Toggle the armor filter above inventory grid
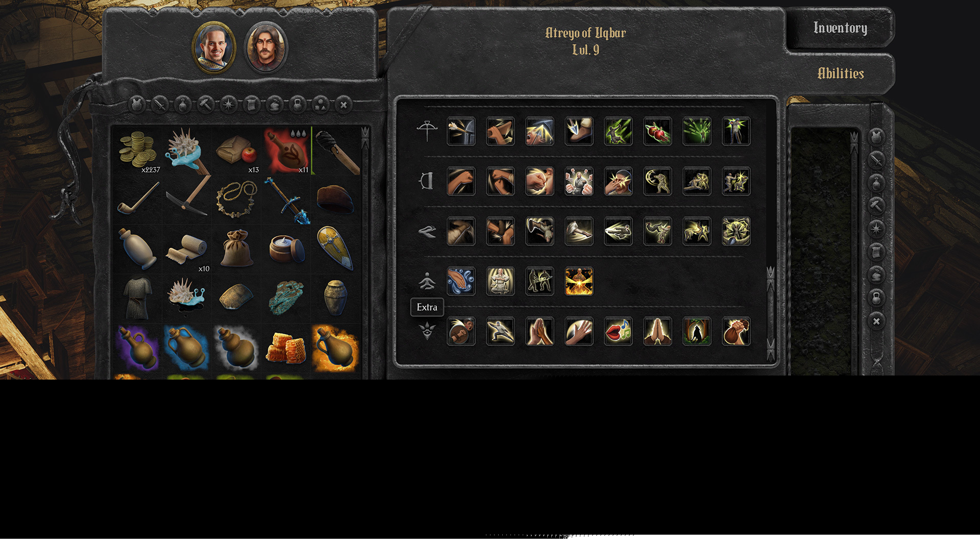 pos(137,105)
